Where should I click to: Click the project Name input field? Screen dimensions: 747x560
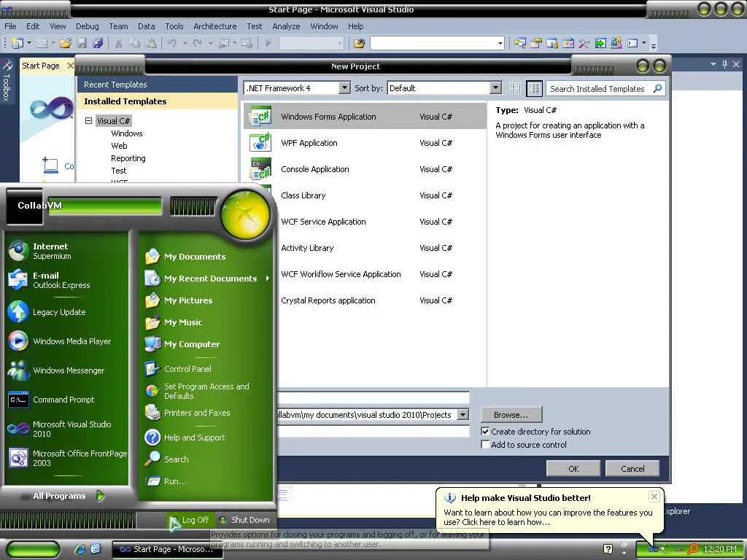373,398
